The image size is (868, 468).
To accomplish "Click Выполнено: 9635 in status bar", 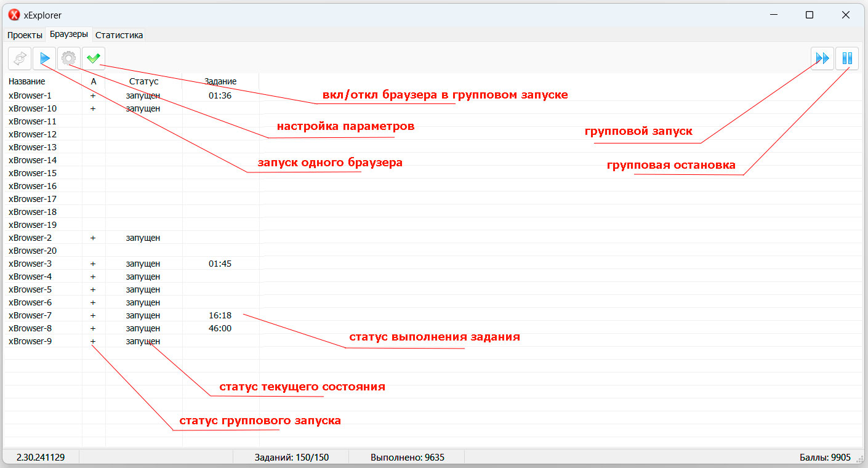I will pyautogui.click(x=408, y=458).
